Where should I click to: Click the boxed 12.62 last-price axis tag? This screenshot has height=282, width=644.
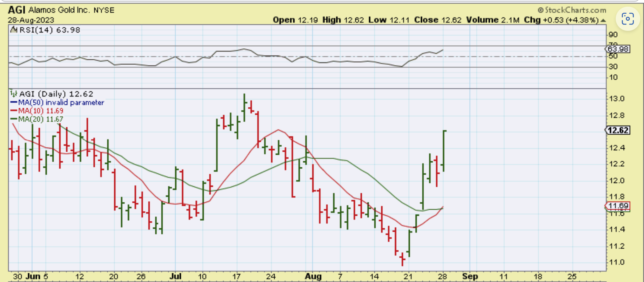[617, 130]
